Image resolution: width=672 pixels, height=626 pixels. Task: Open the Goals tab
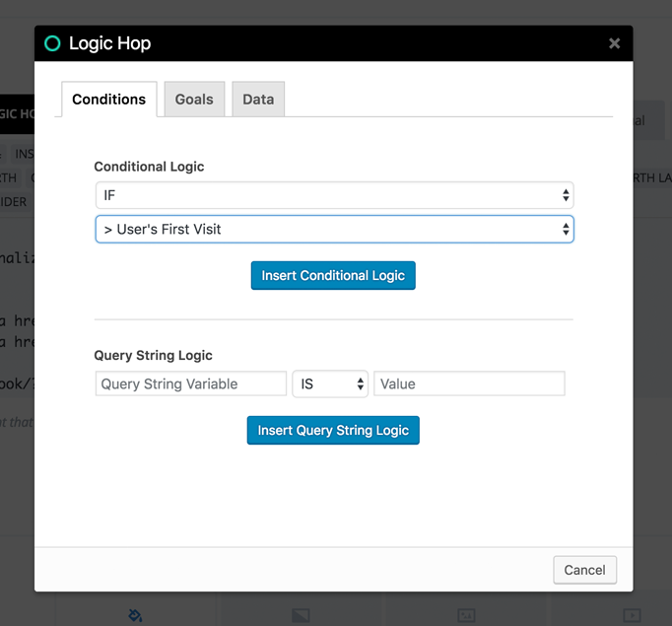194,99
